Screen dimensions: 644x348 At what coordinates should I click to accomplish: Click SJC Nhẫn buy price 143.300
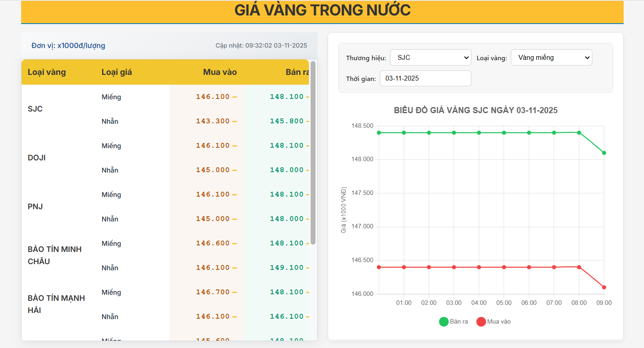[213, 121]
